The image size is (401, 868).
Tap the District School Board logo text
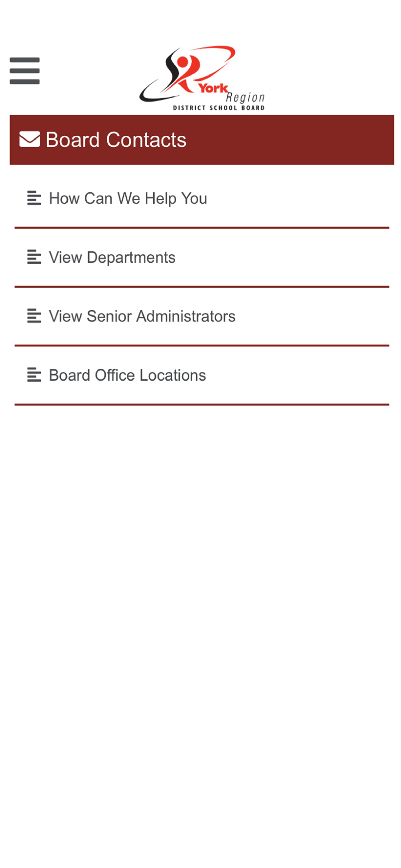(x=219, y=108)
